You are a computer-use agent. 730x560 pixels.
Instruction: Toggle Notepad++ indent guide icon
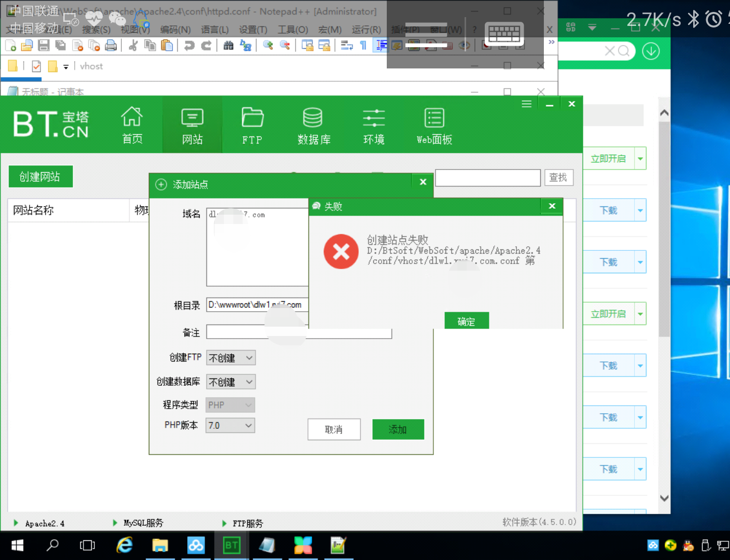(381, 46)
